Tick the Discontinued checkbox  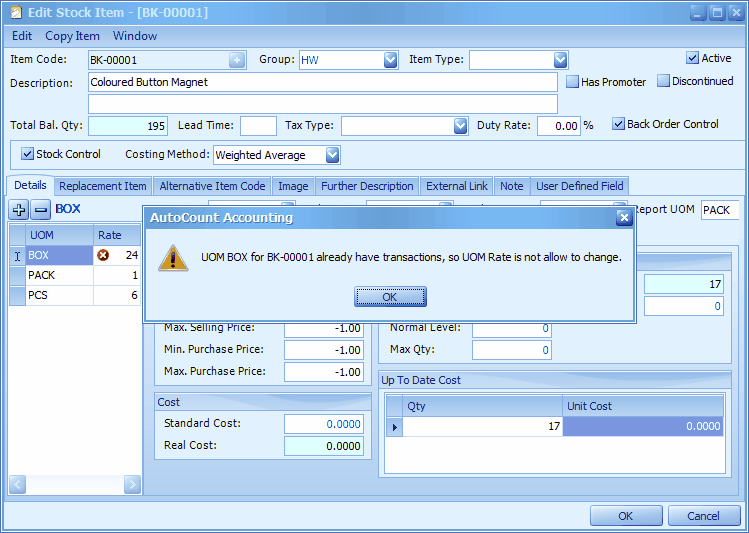(663, 81)
